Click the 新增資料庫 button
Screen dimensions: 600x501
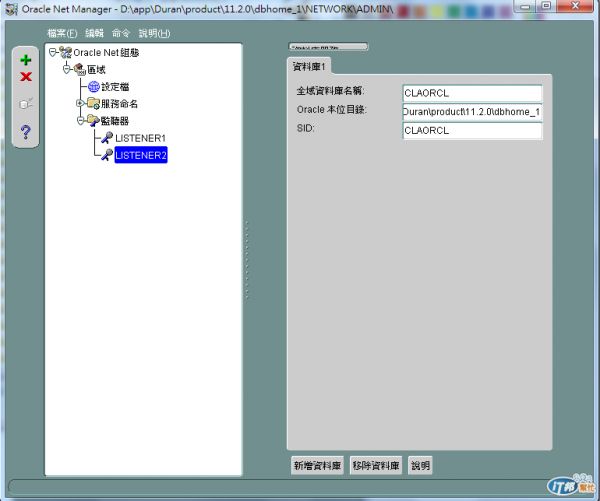click(x=317, y=465)
